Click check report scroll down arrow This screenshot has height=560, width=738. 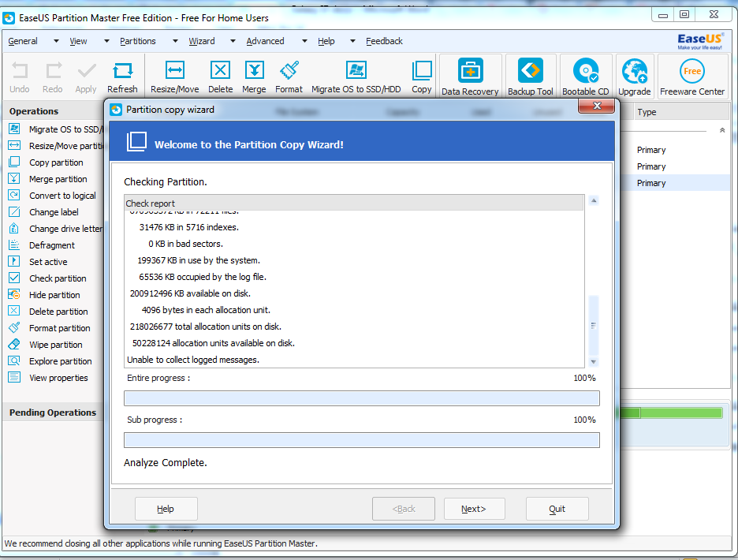click(x=594, y=362)
